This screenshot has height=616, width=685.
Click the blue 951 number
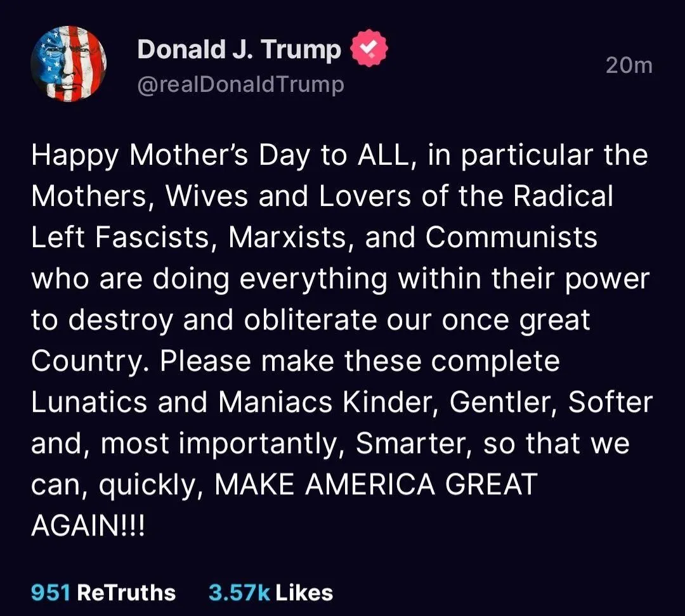coord(50,593)
